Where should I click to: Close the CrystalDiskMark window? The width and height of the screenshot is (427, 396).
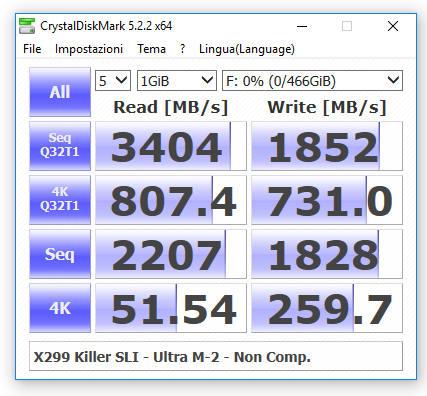pyautogui.click(x=393, y=26)
